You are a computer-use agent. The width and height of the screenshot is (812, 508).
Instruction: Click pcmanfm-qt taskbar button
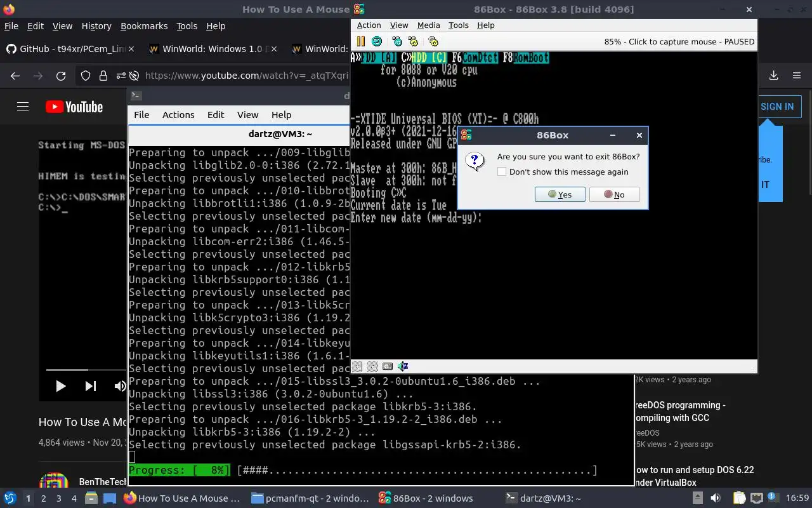(x=310, y=498)
